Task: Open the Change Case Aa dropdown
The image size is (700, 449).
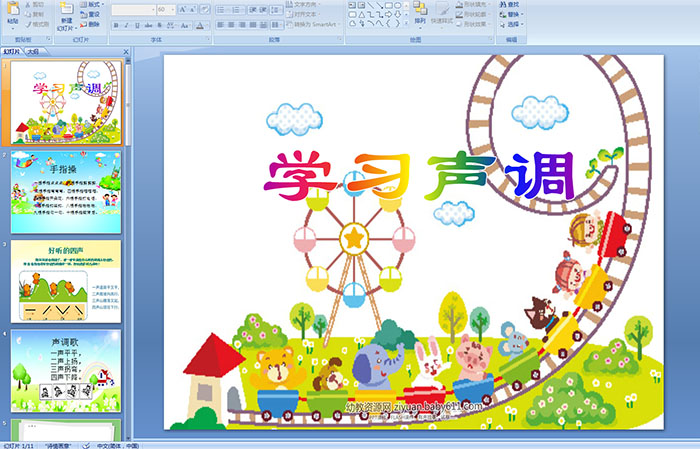Action: pos(185,25)
